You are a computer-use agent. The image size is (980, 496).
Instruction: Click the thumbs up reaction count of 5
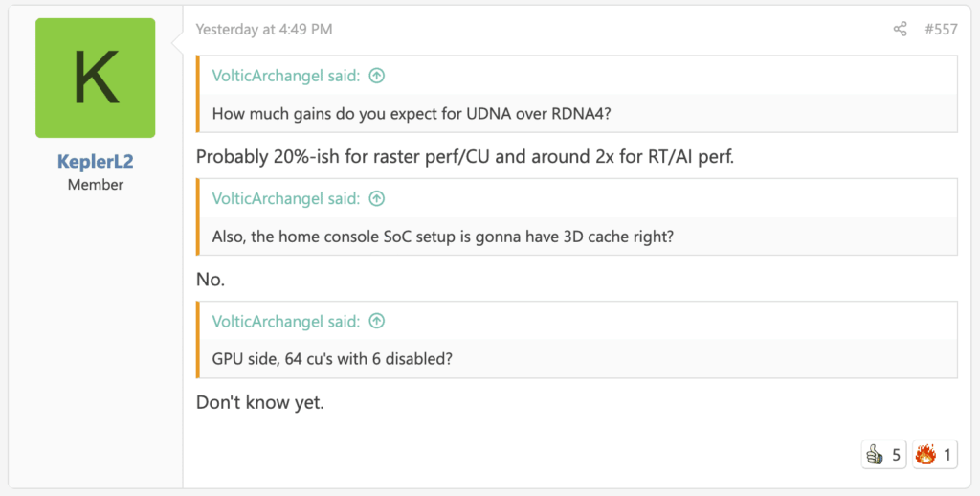(x=897, y=455)
